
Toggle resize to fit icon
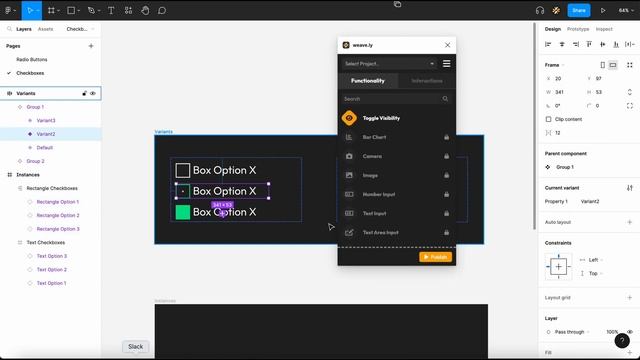[630, 65]
